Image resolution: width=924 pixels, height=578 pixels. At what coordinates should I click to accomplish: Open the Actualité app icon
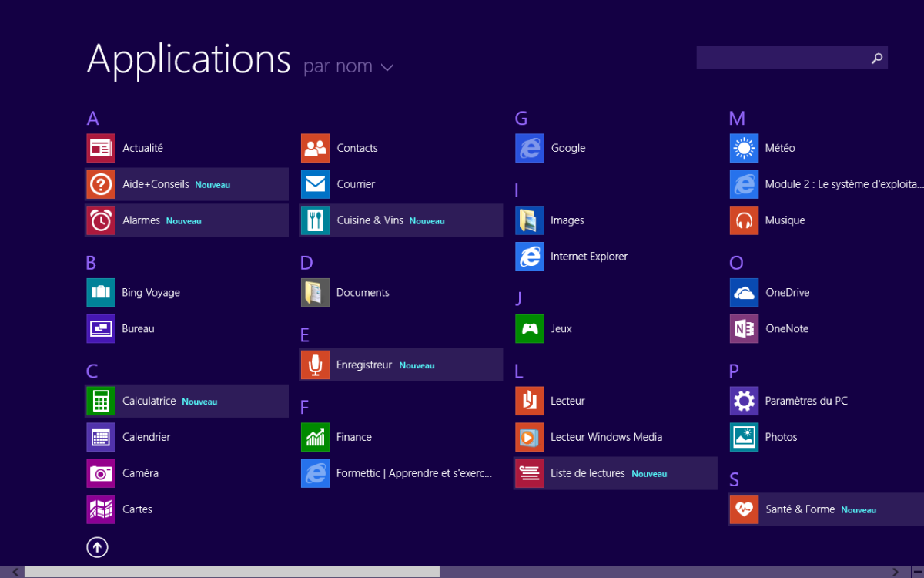tap(101, 148)
